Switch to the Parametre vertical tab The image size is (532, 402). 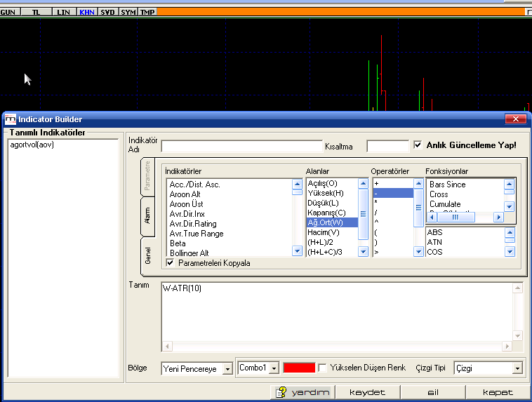pyautogui.click(x=147, y=175)
